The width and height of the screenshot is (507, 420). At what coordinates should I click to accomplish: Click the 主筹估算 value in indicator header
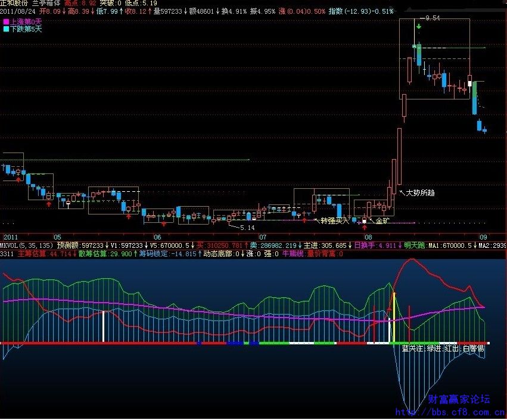click(x=45, y=254)
